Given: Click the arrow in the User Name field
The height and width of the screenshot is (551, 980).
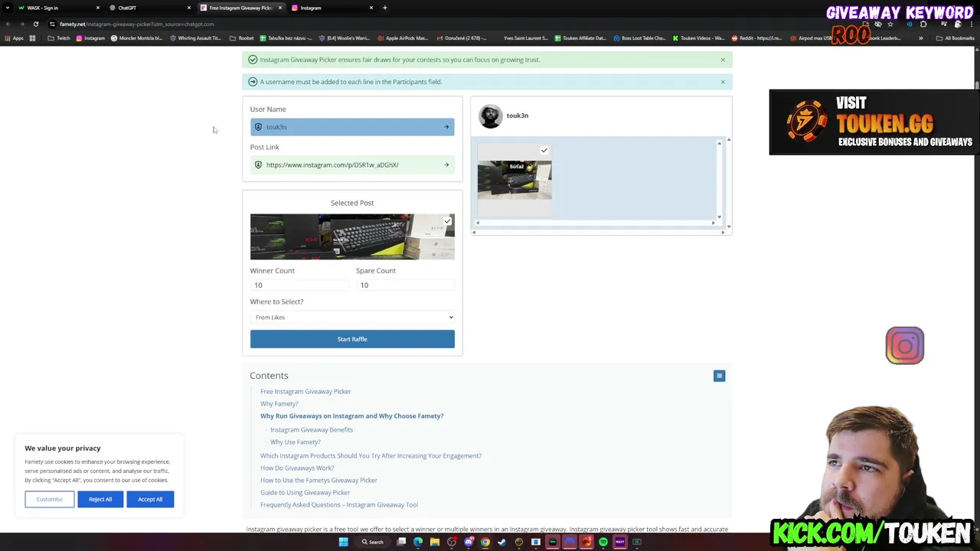Looking at the screenshot, I should coord(446,127).
